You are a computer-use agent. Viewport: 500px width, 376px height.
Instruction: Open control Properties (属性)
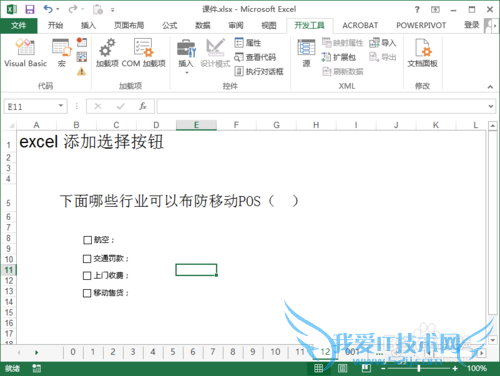click(248, 43)
